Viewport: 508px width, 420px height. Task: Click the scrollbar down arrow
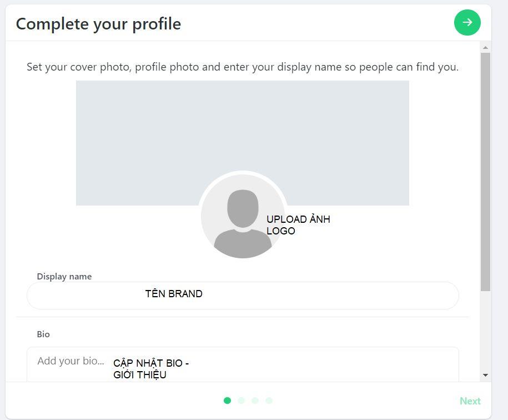[485, 375]
